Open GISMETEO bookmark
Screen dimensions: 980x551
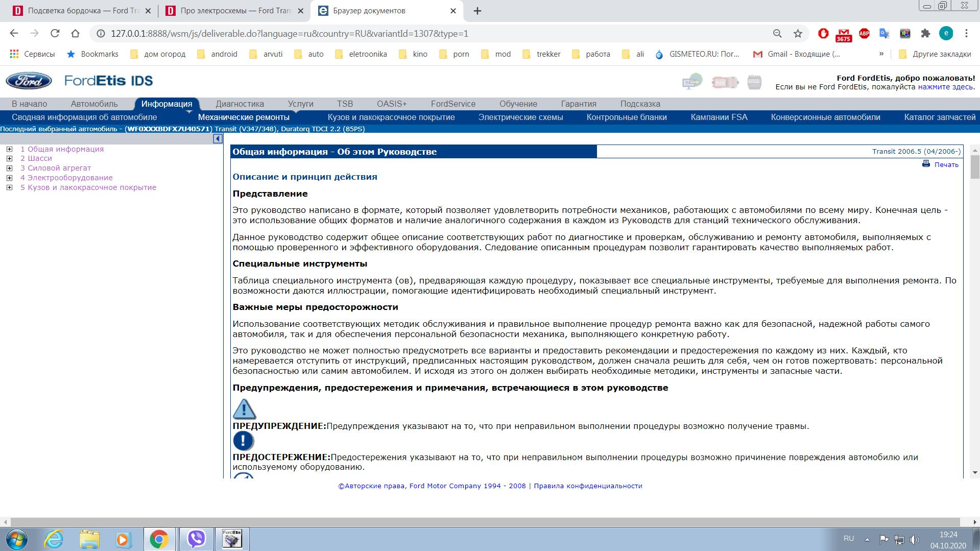click(697, 54)
